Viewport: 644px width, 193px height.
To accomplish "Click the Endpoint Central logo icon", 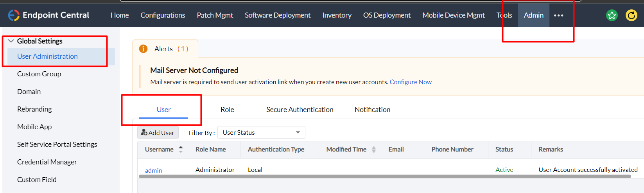I will point(14,15).
